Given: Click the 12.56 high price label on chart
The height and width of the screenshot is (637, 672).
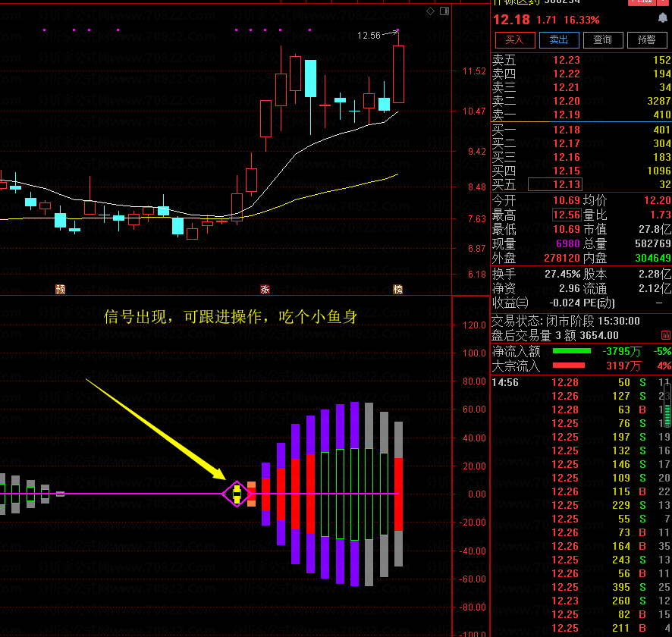Looking at the screenshot, I should pyautogui.click(x=369, y=36).
